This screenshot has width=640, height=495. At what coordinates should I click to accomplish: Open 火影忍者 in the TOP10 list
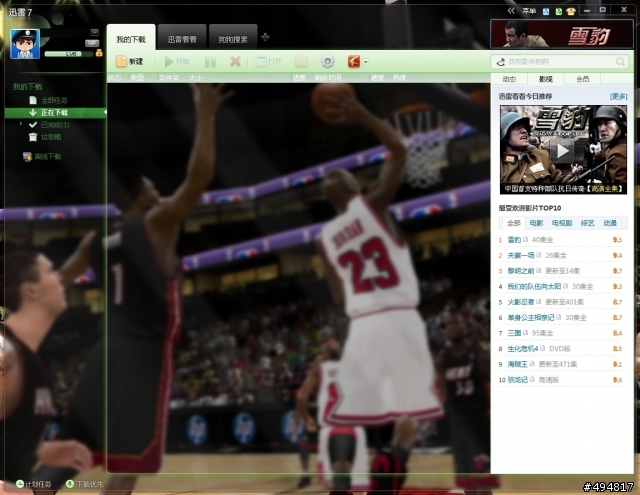coord(521,302)
